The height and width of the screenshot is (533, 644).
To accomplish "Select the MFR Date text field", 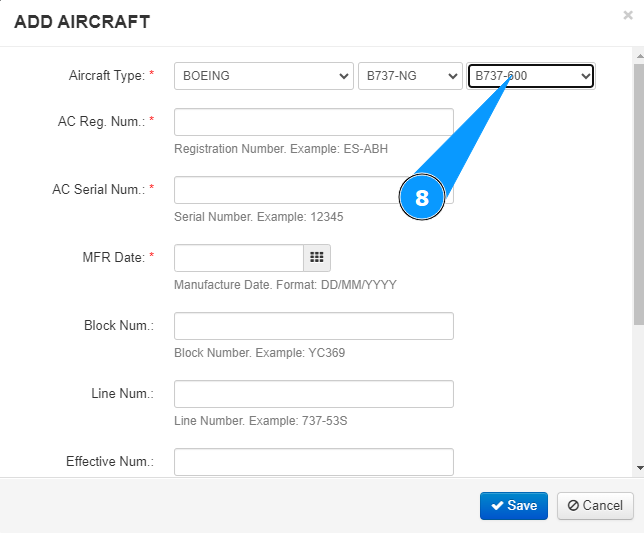I will coord(239,257).
